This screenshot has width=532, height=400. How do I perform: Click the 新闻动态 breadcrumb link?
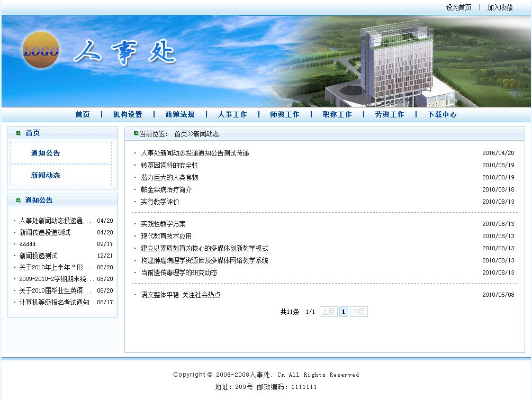point(206,134)
